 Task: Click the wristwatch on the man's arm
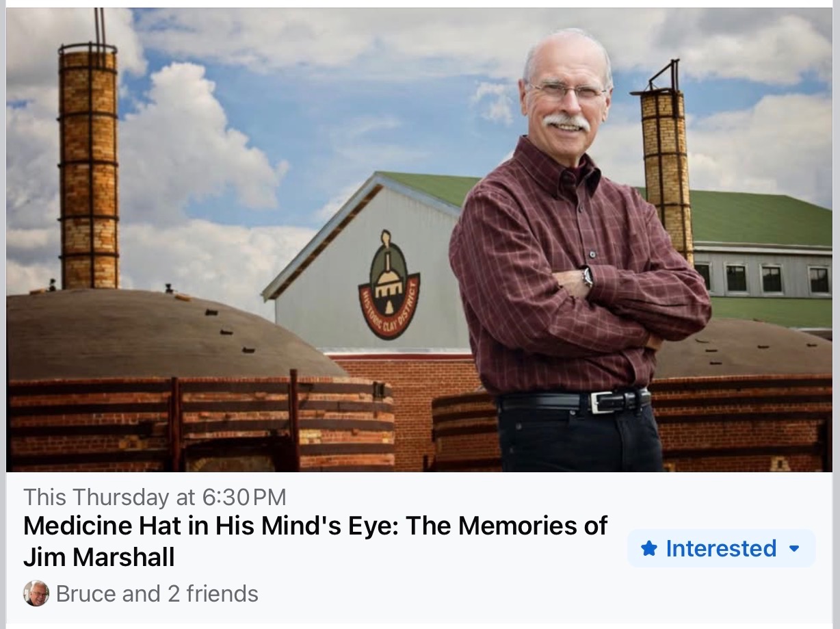coord(587,276)
